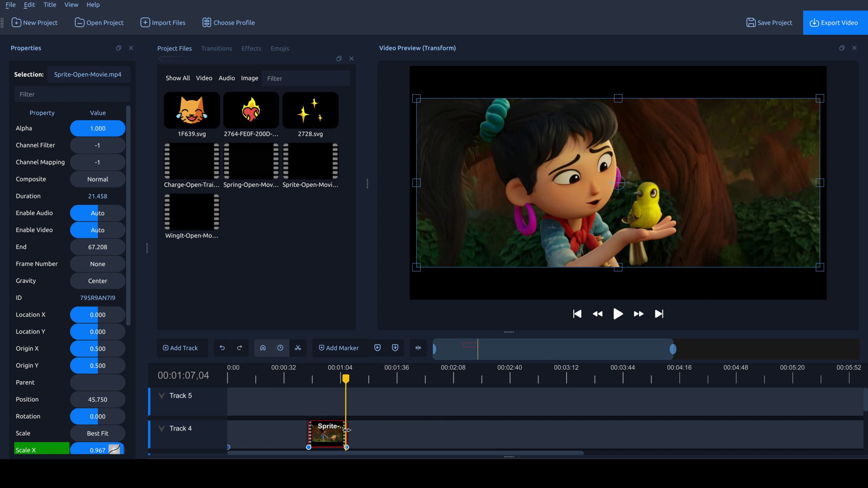
Task: Set Enable Audio toggle on Sprite clip
Action: 97,213
